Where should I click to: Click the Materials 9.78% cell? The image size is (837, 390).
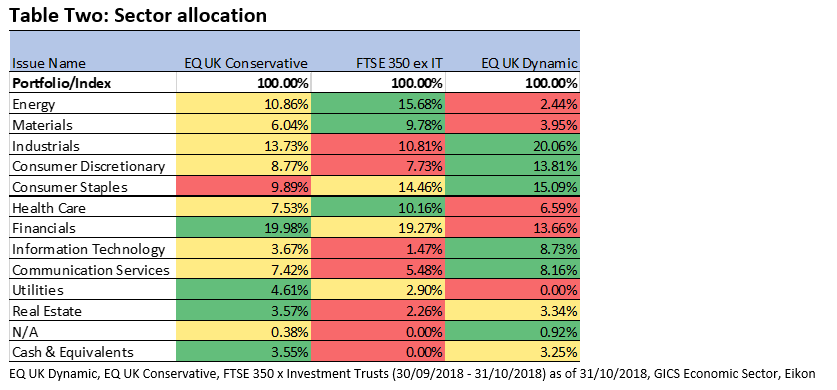pos(378,124)
